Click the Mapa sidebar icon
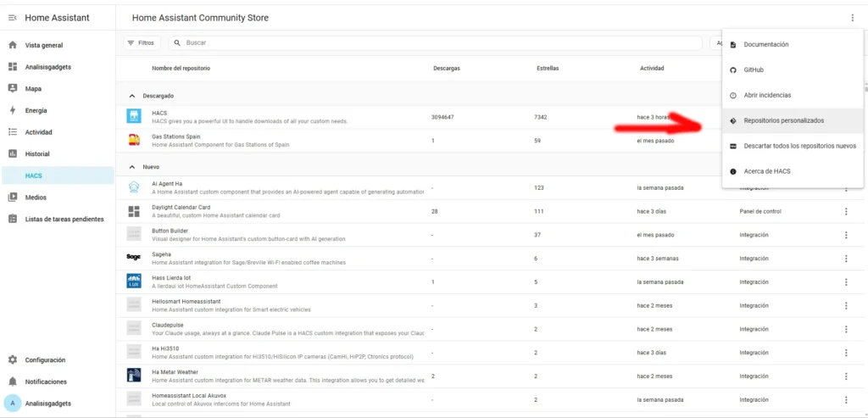The width and height of the screenshot is (868, 418). click(x=13, y=88)
